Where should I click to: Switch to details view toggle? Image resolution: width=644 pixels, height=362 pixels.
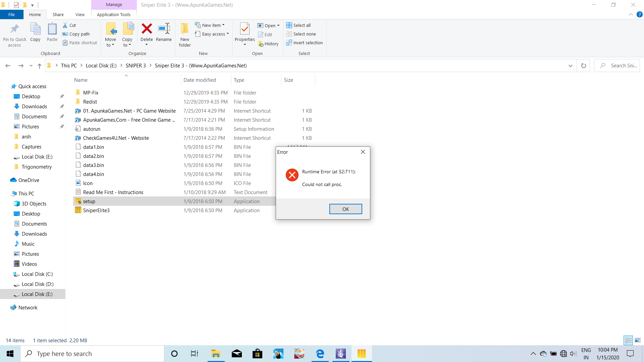pyautogui.click(x=628, y=340)
